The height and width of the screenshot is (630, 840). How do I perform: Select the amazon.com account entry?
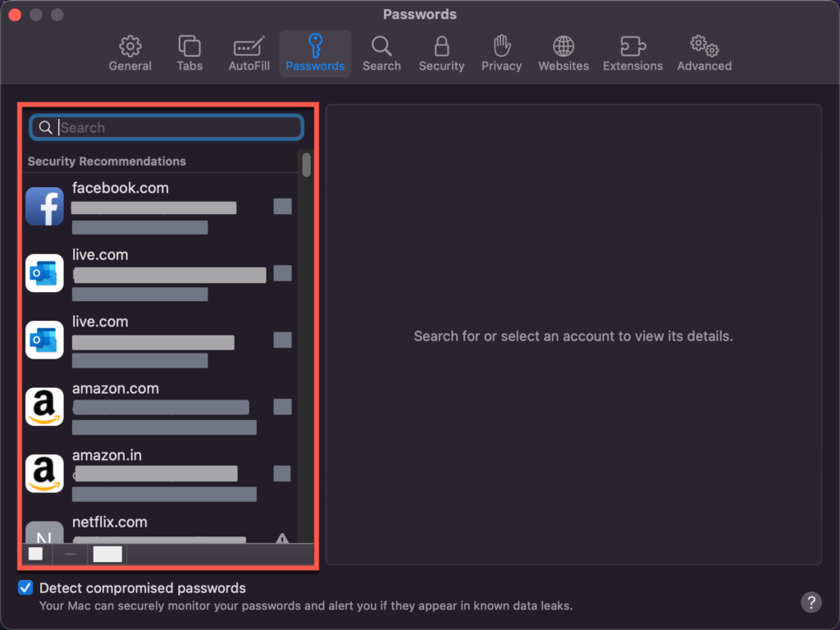[160, 407]
